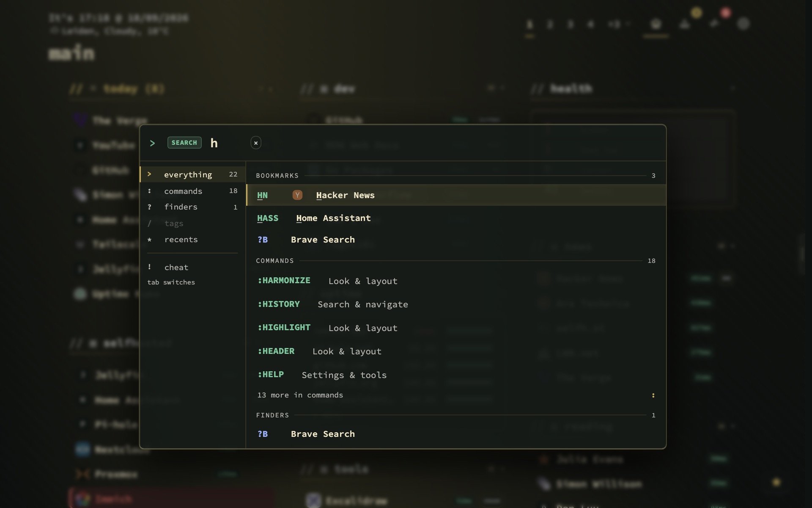Click the star icon beside recents
The image size is (812, 508).
tap(149, 240)
